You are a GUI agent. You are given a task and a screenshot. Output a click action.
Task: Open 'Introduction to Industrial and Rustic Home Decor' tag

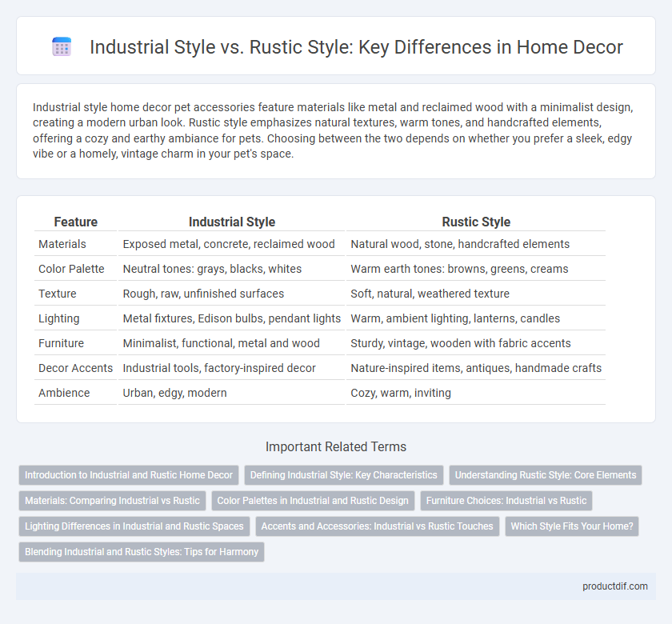[129, 475]
